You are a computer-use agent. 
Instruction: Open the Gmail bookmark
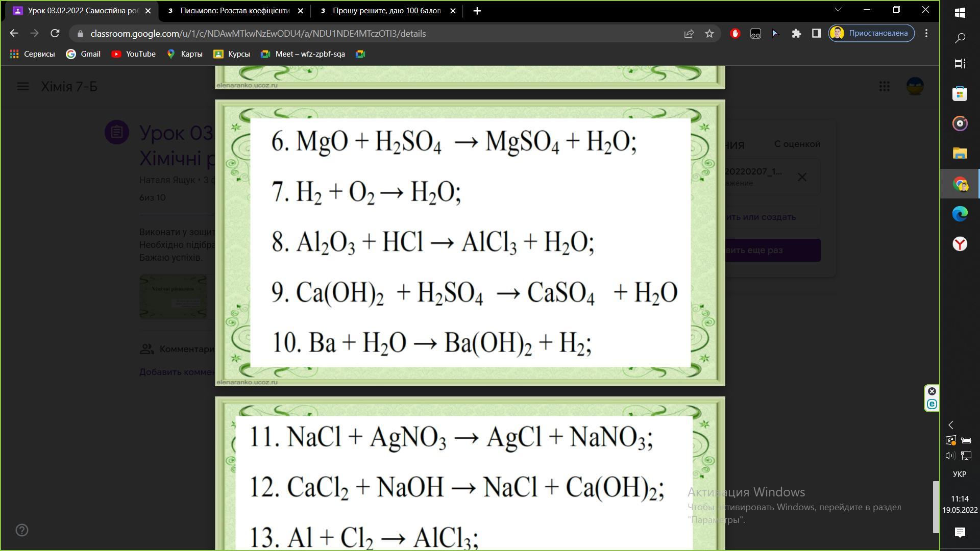pyautogui.click(x=83, y=54)
